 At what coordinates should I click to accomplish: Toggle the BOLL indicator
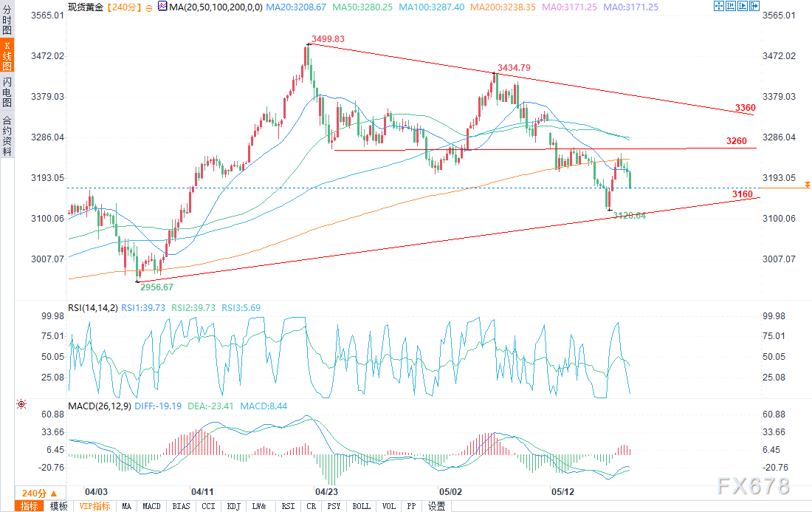361,506
